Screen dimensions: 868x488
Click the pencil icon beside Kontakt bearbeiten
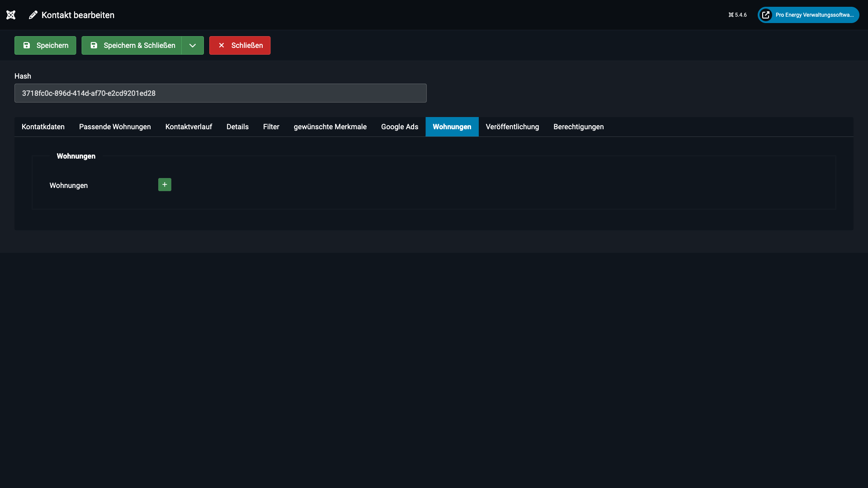coord(33,15)
